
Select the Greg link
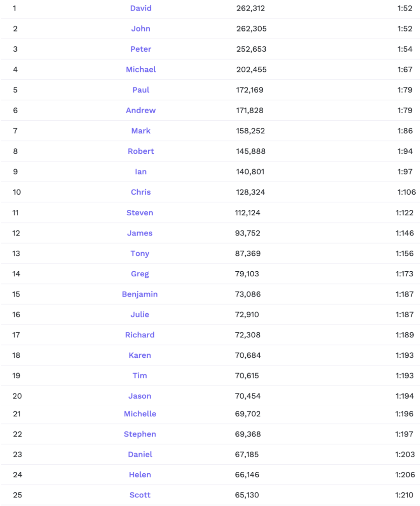140,274
